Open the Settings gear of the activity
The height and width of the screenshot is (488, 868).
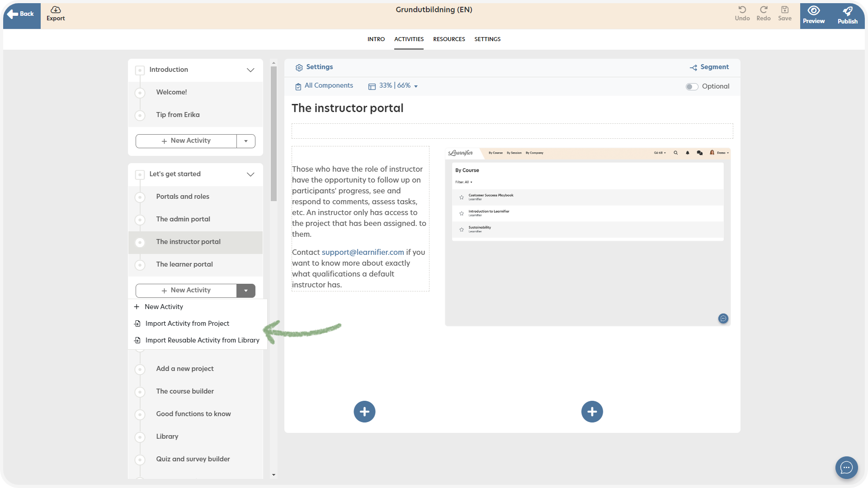pyautogui.click(x=299, y=68)
